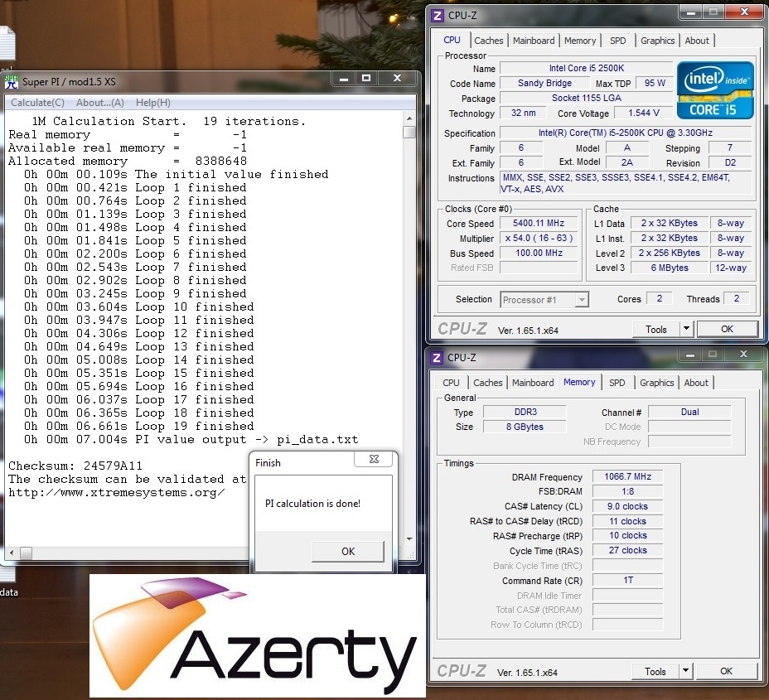Select Memory tab in lower CPU-Z window

click(579, 383)
